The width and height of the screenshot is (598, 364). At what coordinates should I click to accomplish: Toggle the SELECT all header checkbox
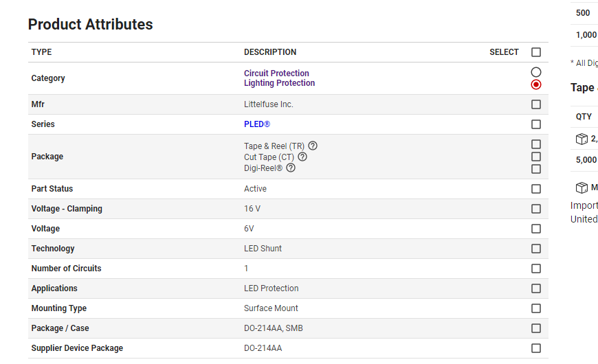pos(536,52)
